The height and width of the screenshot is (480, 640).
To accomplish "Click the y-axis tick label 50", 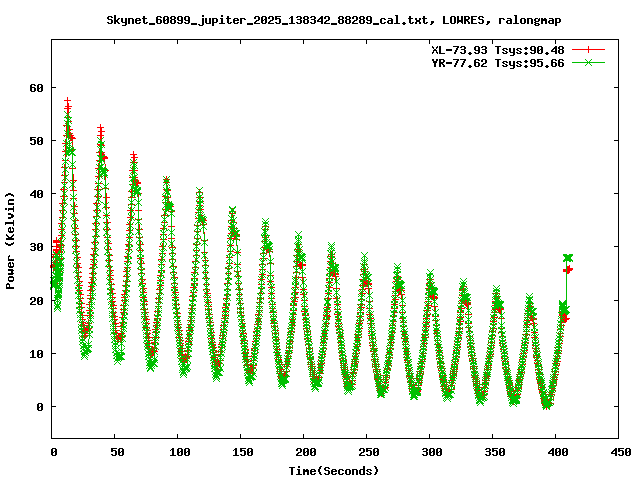I will 36,141.
